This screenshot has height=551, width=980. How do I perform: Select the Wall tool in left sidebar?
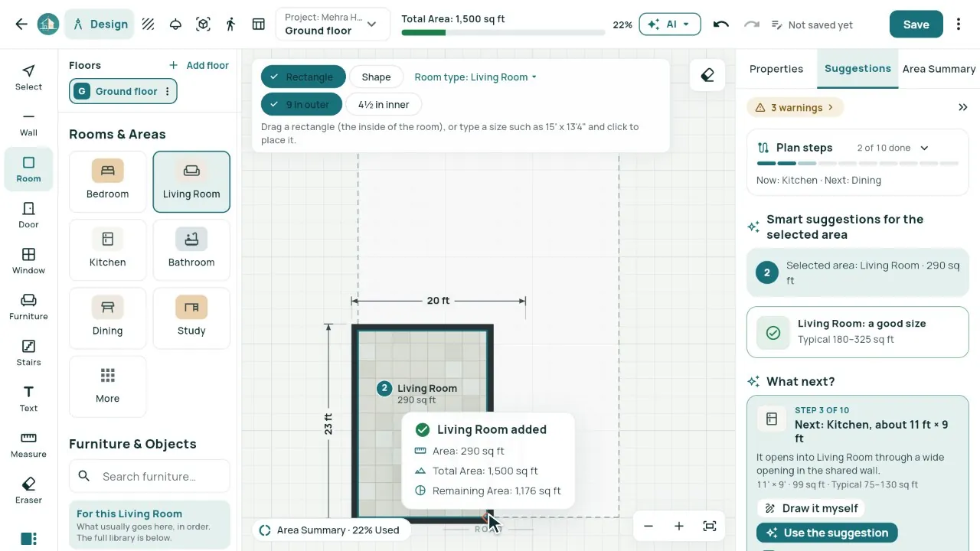tap(28, 124)
